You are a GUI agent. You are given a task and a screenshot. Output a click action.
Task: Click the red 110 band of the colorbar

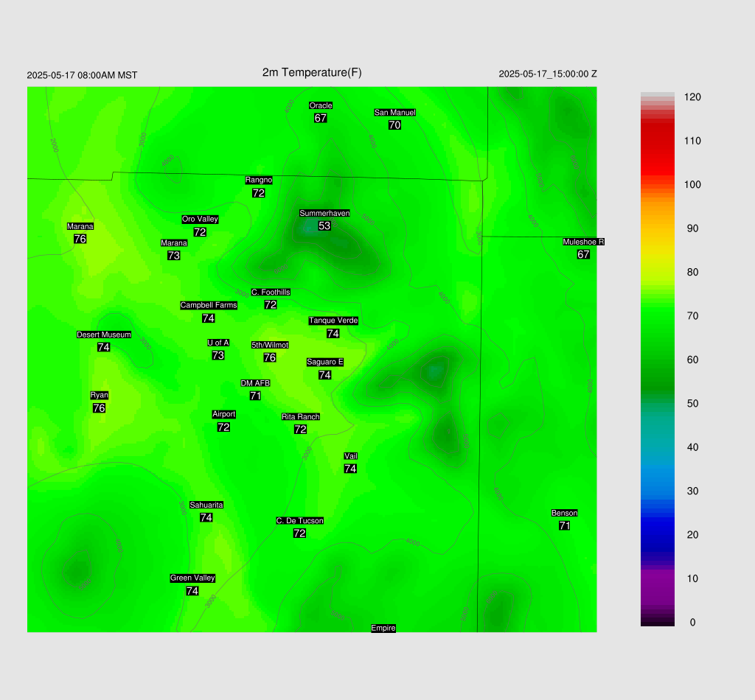tap(657, 141)
